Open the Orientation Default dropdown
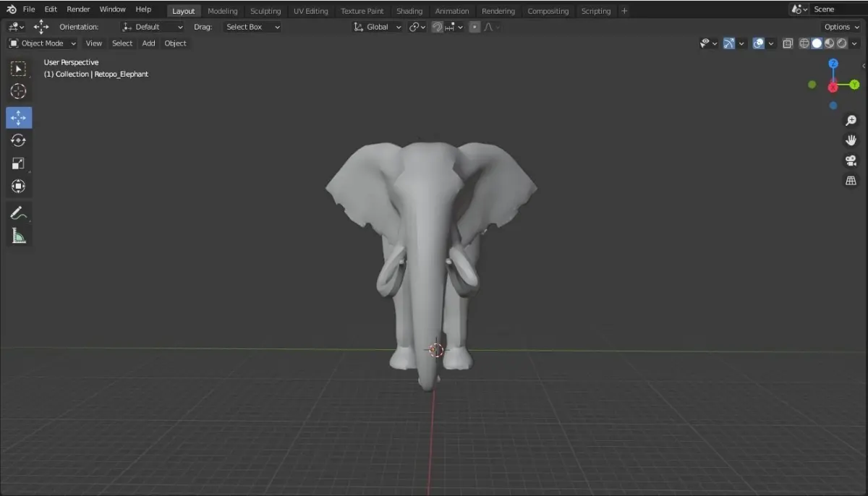This screenshot has height=496, width=868. pos(153,27)
